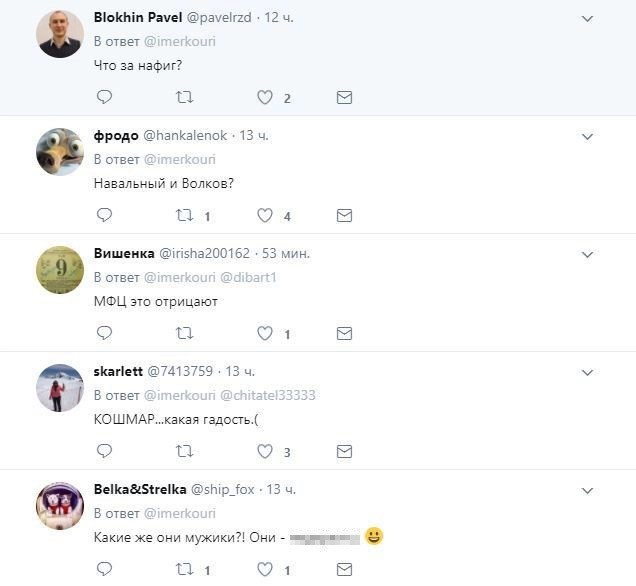Reply to skarlett's КОШМАР tweet
This screenshot has height=586, width=636.
(103, 451)
